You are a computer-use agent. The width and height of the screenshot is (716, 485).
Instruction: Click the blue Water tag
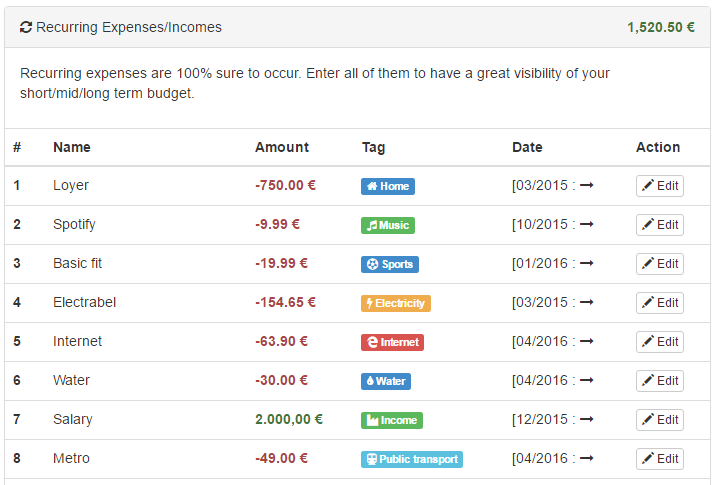coord(385,381)
